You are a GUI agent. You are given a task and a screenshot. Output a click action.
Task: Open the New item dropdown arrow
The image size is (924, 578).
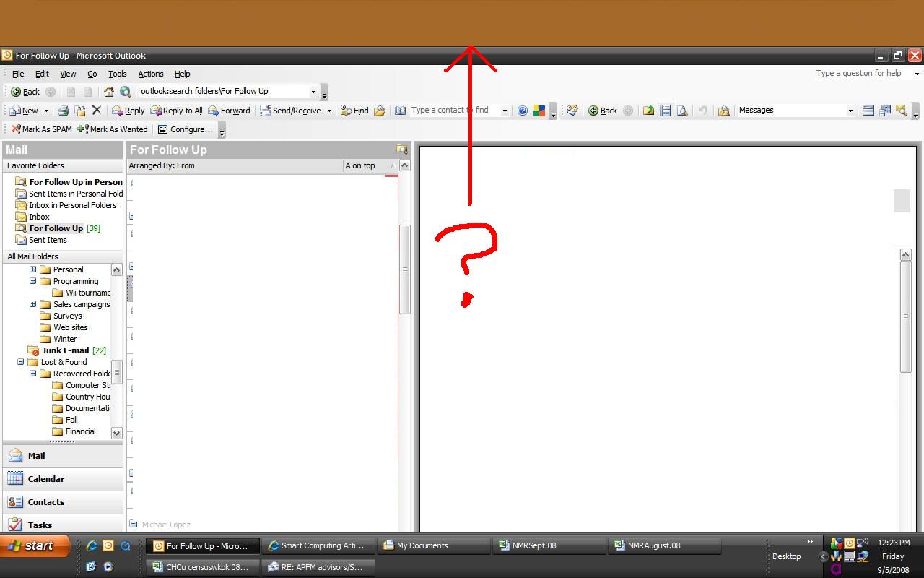point(46,111)
